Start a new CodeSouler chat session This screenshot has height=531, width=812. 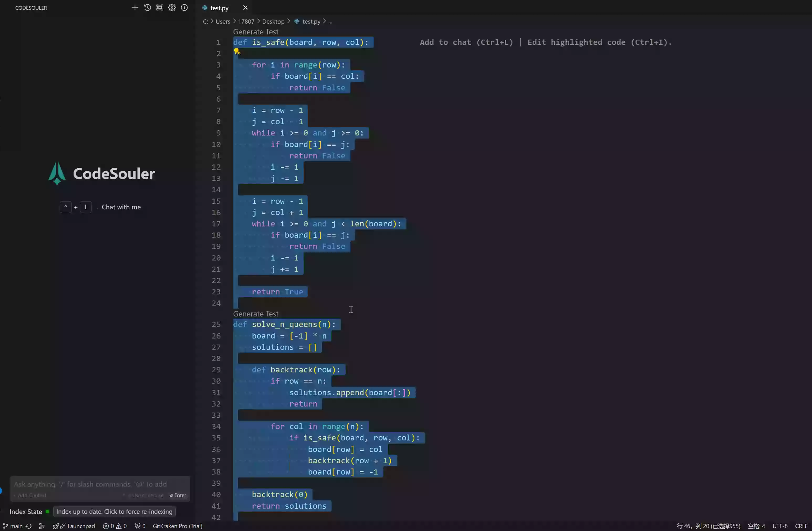click(x=135, y=8)
